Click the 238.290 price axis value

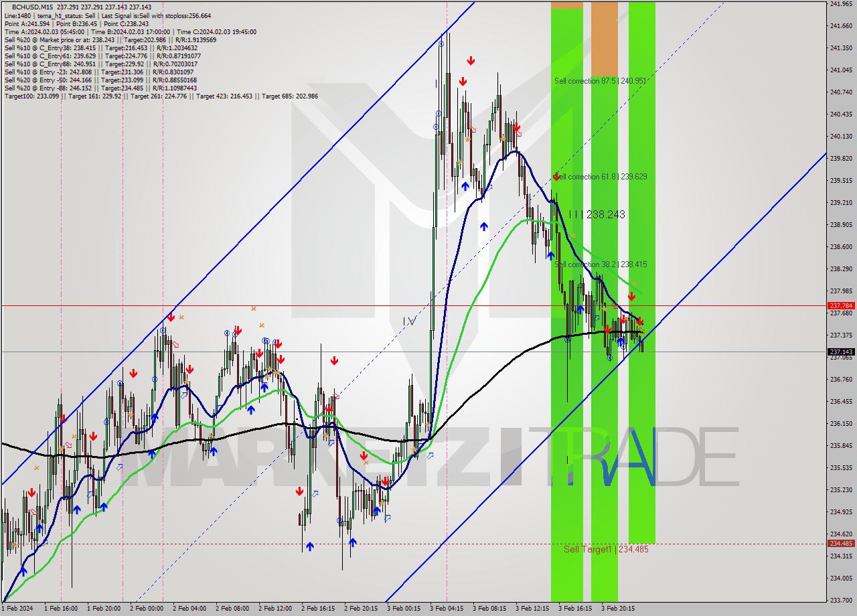[x=841, y=269]
